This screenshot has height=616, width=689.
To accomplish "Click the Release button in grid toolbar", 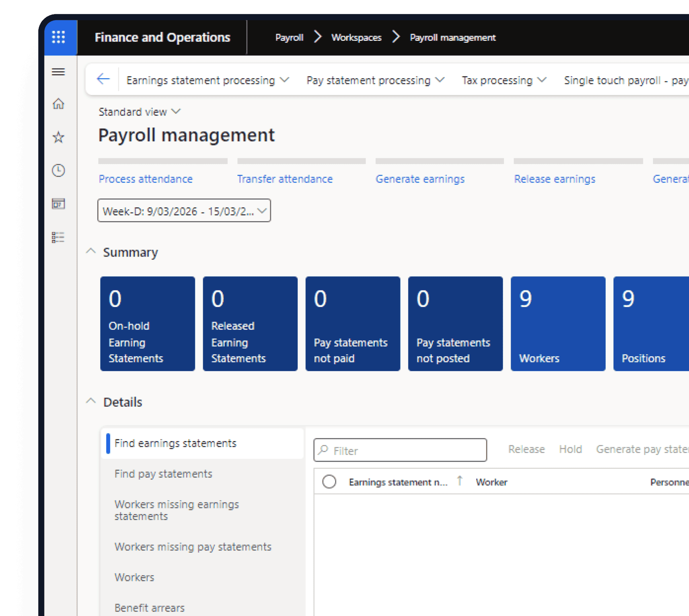I will pyautogui.click(x=527, y=449).
